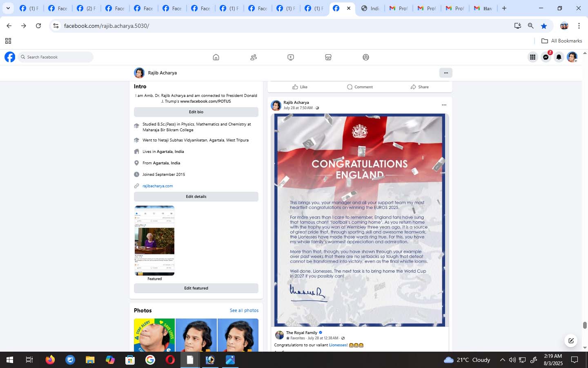
Task: Click the address bar URL
Action: tap(107, 26)
